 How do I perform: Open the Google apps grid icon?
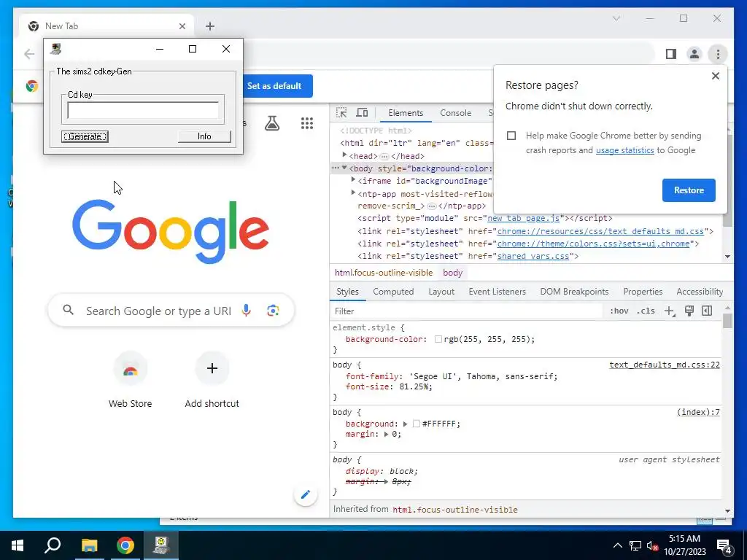307,123
